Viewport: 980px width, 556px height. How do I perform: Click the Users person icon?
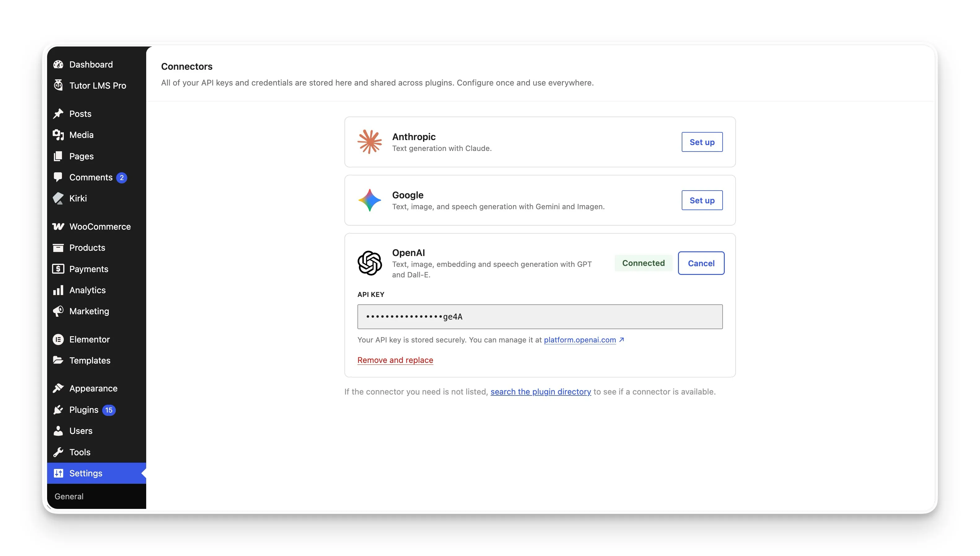(x=58, y=431)
